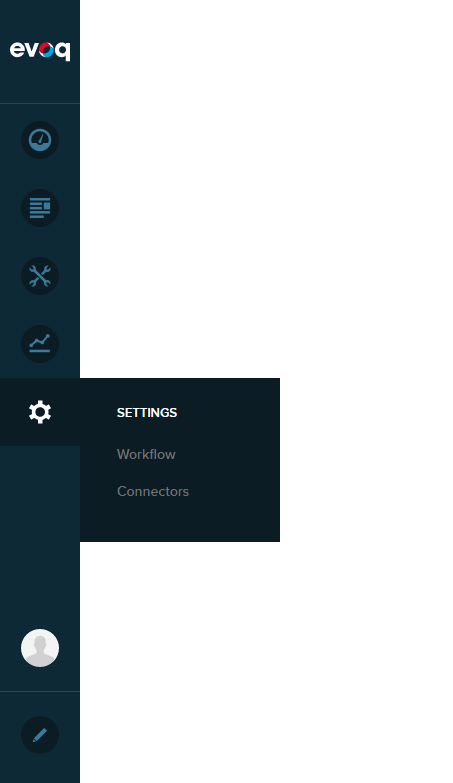Go to Workflow settings link

(146, 454)
